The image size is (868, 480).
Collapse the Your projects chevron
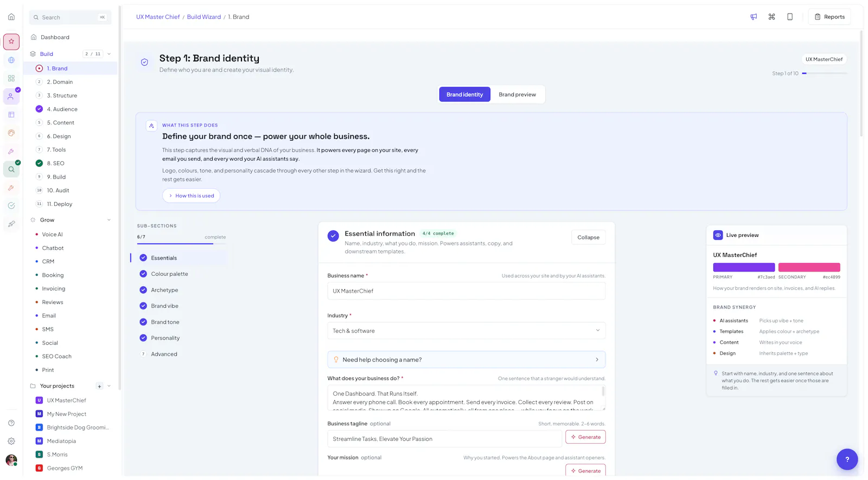point(109,386)
